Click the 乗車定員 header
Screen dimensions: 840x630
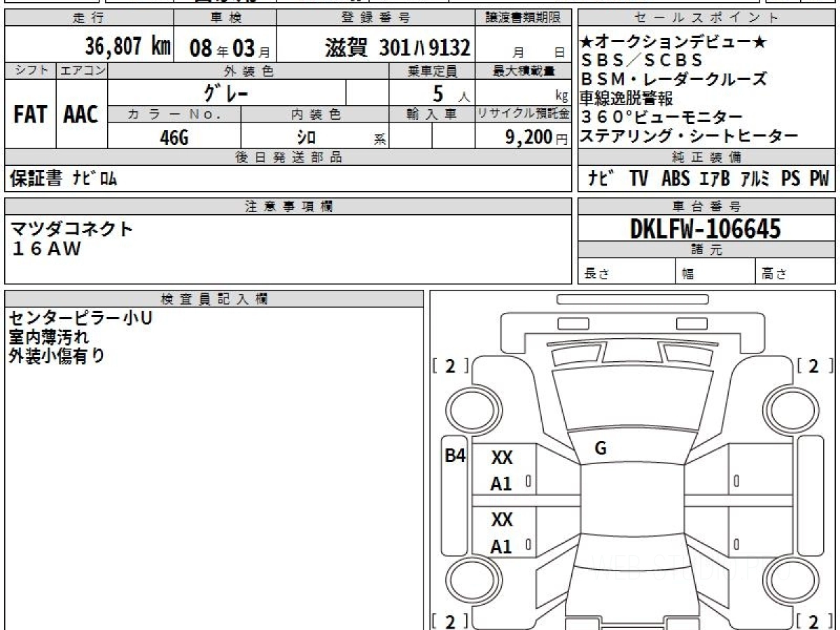click(432, 70)
